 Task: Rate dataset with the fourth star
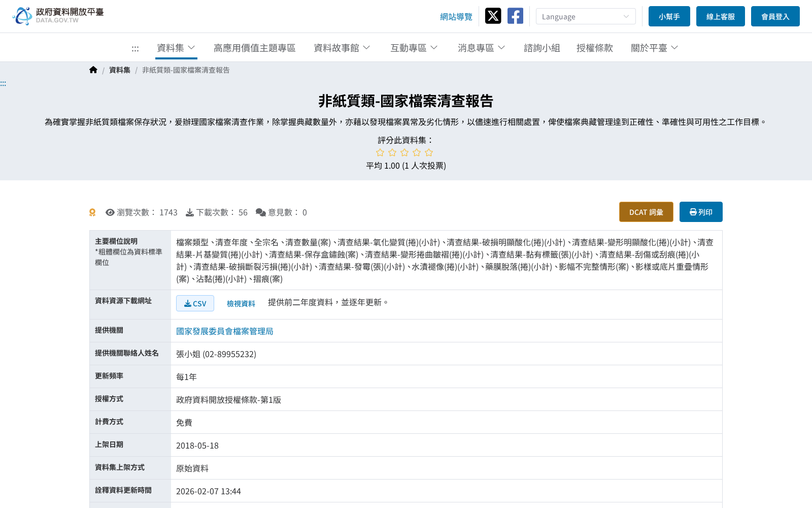417,152
